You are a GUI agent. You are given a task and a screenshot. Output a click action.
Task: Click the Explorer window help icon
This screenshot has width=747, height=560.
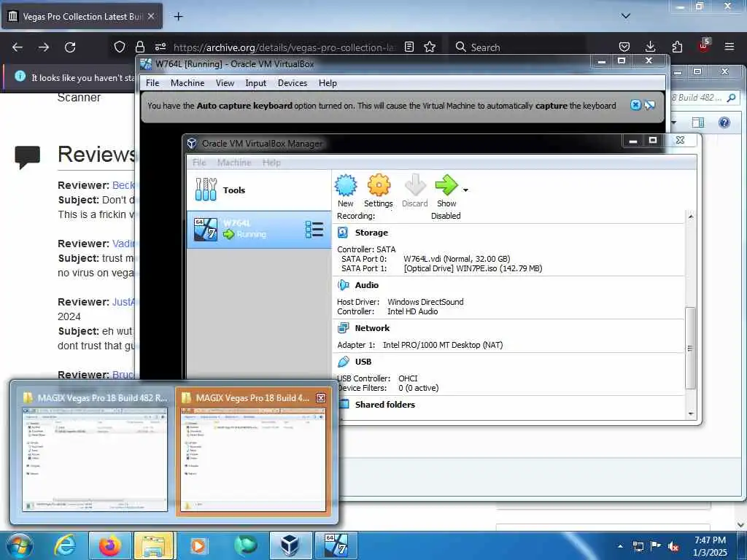[724, 122]
